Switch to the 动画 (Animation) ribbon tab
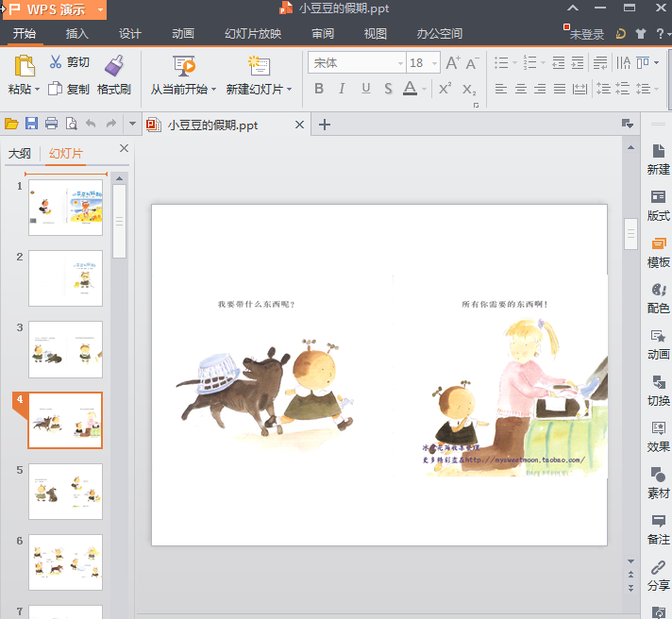 (183, 33)
